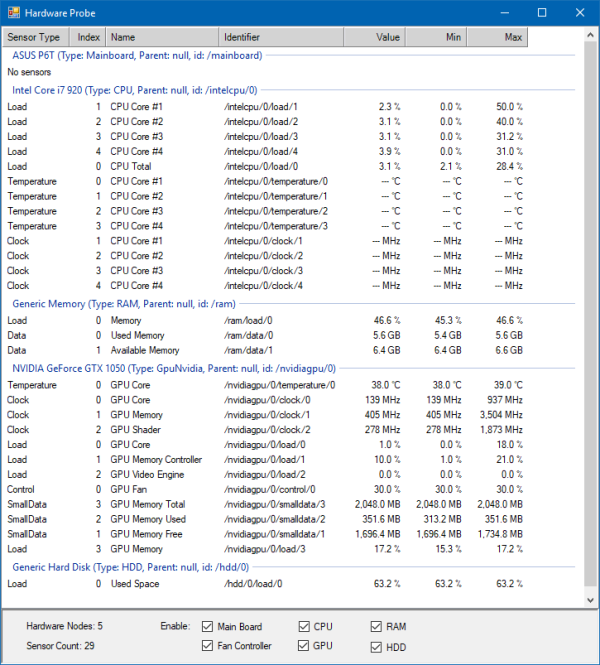Uncheck the GPU enable checkbox

click(304, 645)
